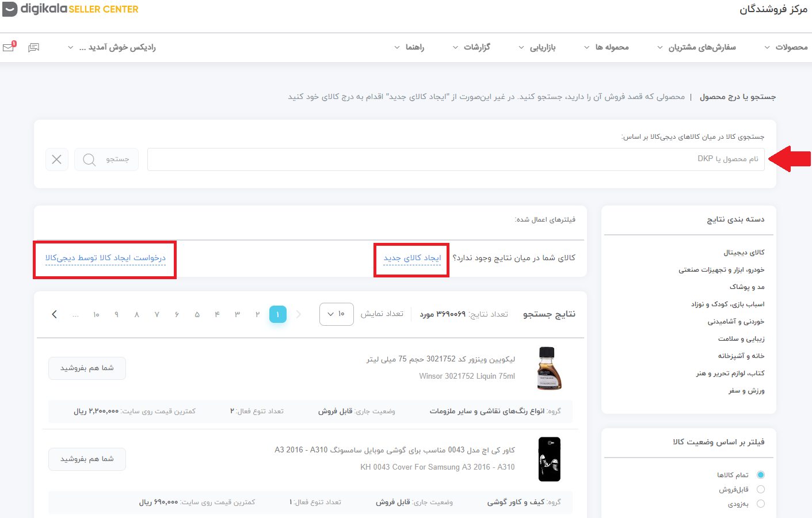Click درخواست ایجاد کالا توسط دیجی‌کالا link
Image resolution: width=812 pixels, height=518 pixels.
coord(105,258)
